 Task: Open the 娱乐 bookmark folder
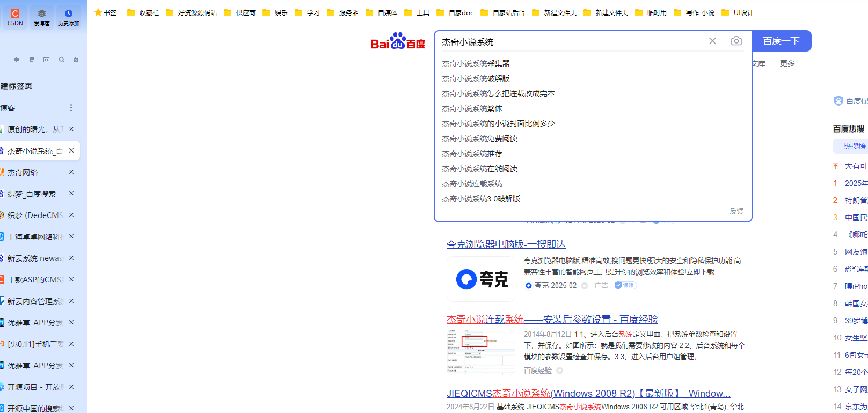[275, 12]
